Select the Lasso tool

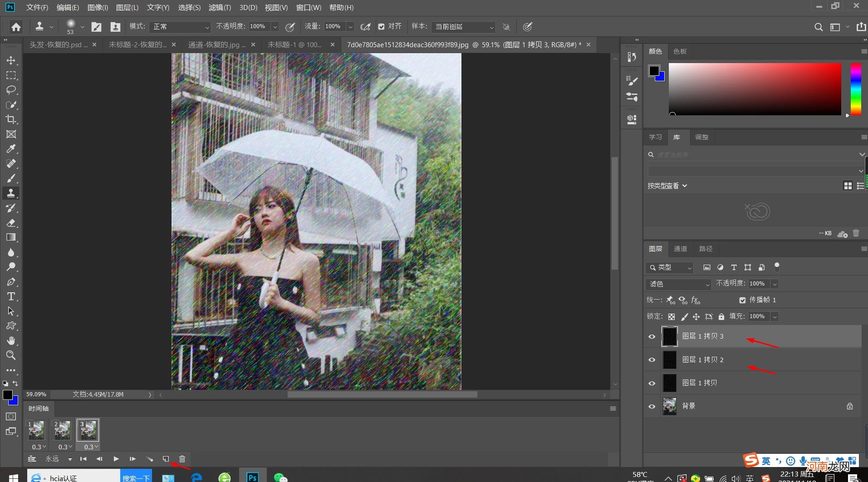point(11,90)
